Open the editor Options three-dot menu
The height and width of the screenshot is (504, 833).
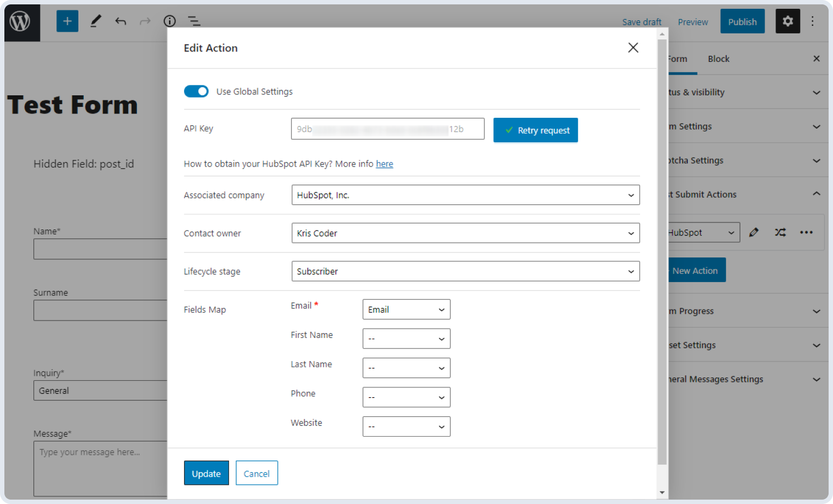tap(812, 21)
